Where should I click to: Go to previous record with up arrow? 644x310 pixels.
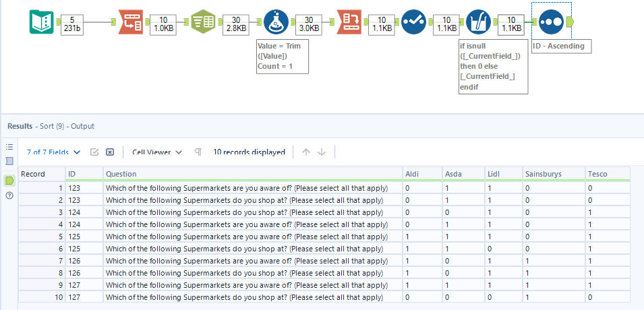coord(306,152)
